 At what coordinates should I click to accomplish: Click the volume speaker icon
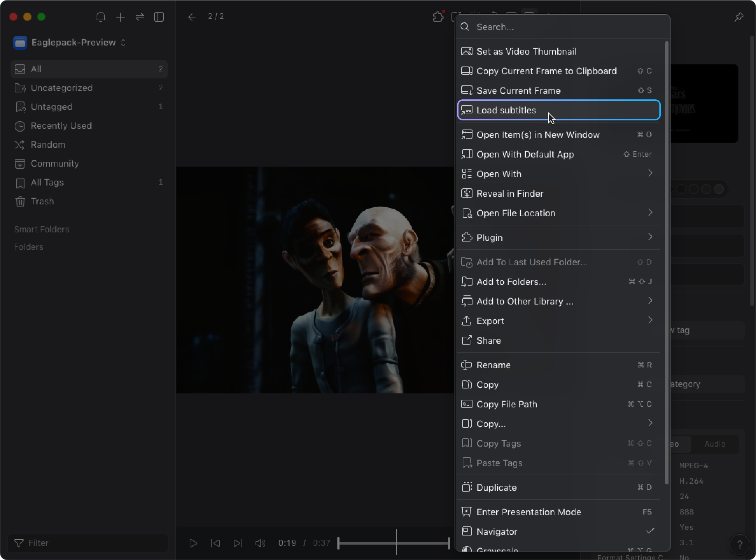260,543
